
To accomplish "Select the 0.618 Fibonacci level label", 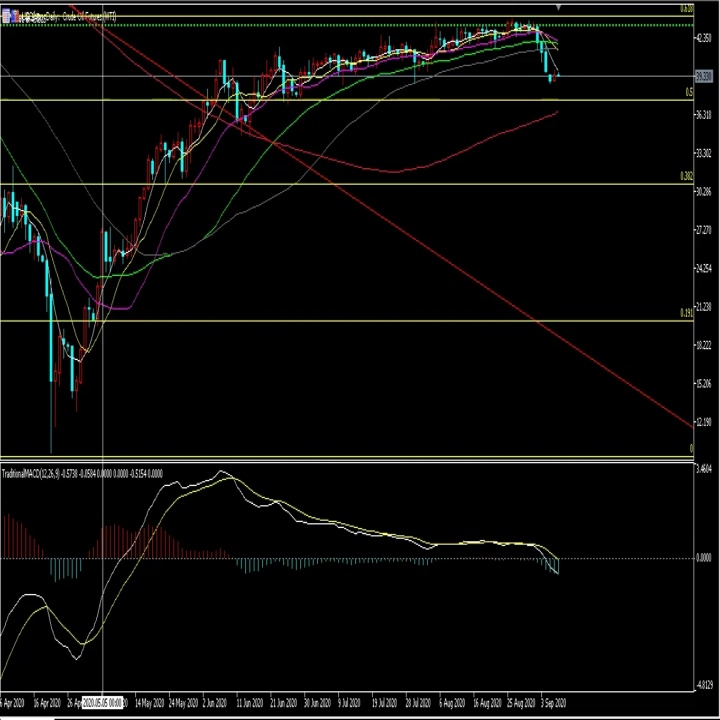I will point(686,9).
